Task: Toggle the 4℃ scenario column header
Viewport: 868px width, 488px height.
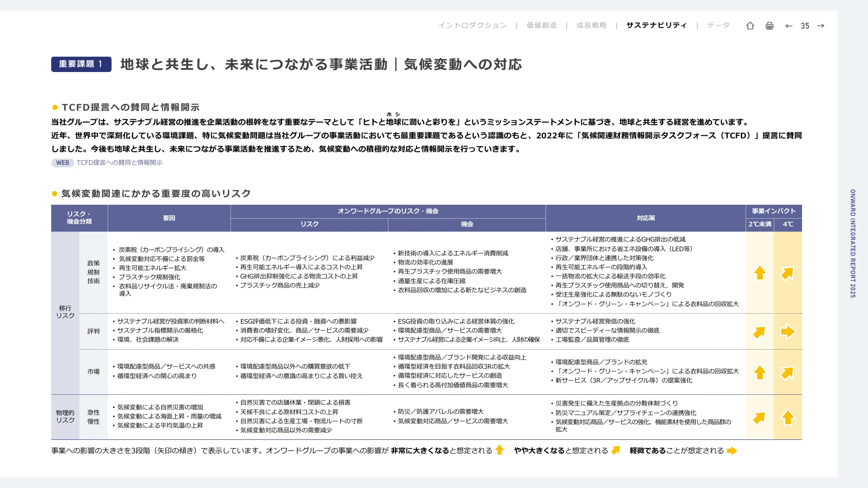Action: pyautogui.click(x=789, y=224)
